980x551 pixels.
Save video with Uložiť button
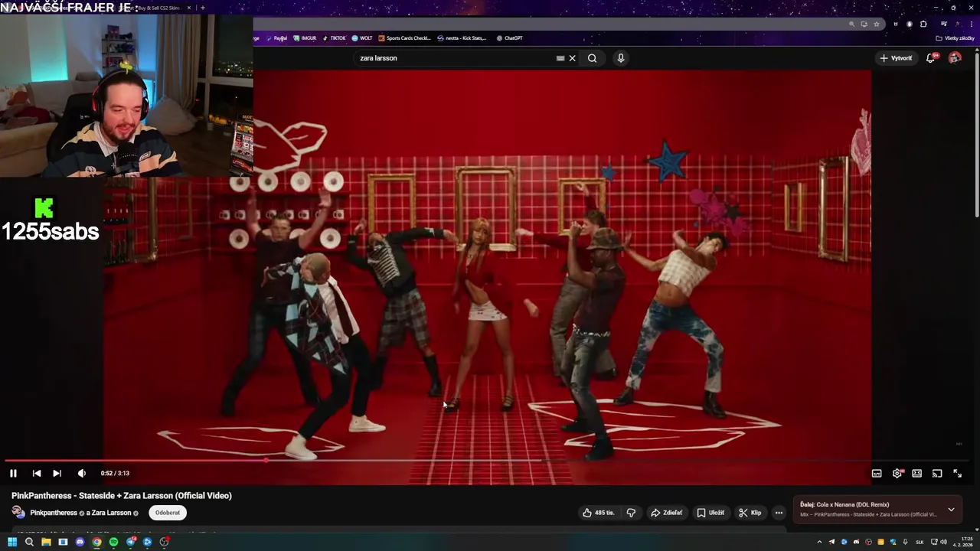coord(710,513)
